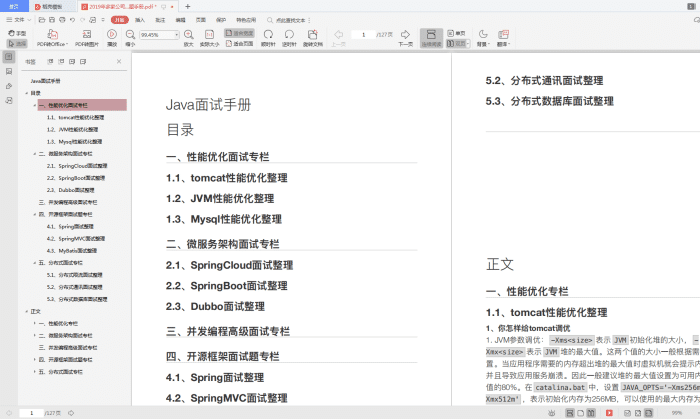
Task: Select bookmark 4.3、MyBatis面试整理
Action: 71,251
